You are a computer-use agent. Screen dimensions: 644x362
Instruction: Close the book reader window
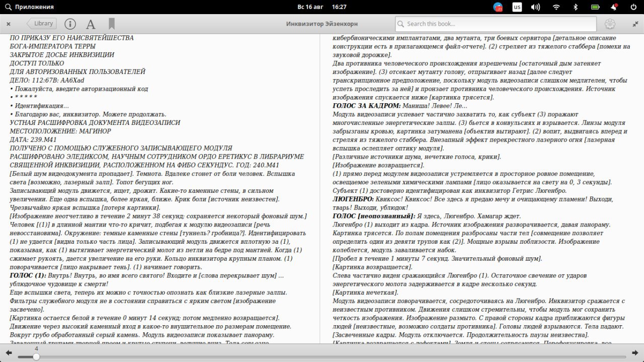click(9, 24)
